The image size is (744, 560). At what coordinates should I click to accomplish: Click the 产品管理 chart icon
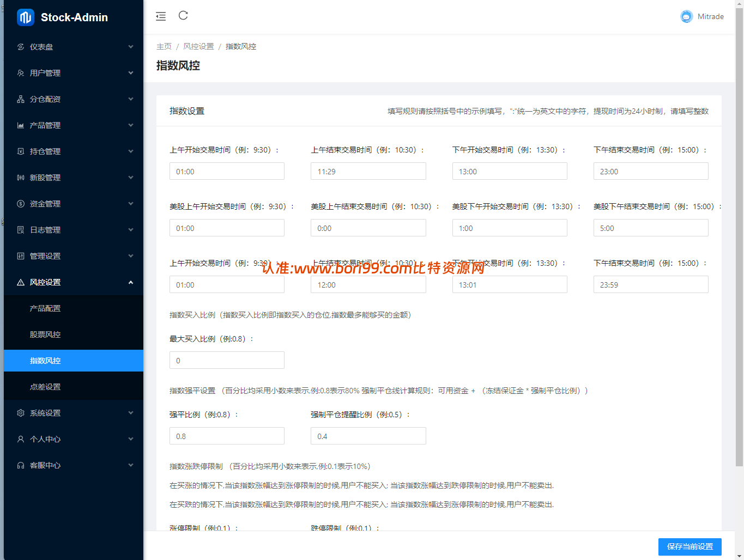[21, 125]
